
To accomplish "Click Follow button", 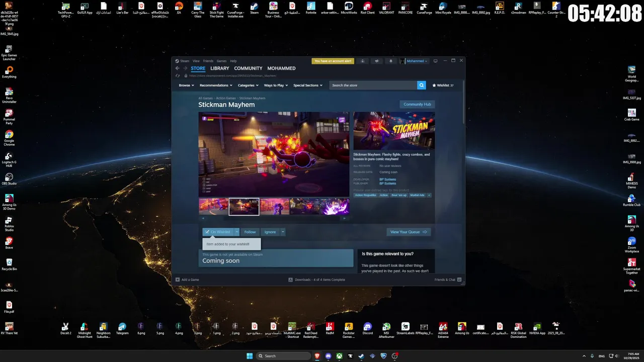I will tap(250, 232).
